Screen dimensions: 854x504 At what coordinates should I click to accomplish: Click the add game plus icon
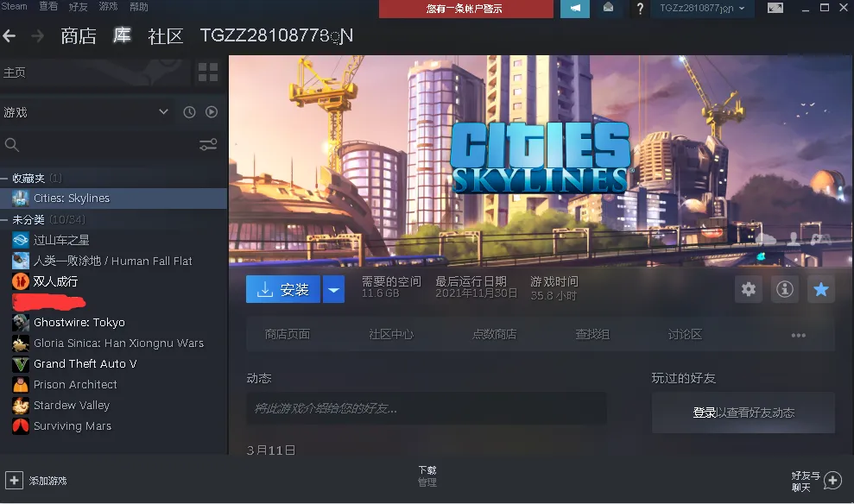click(x=14, y=480)
